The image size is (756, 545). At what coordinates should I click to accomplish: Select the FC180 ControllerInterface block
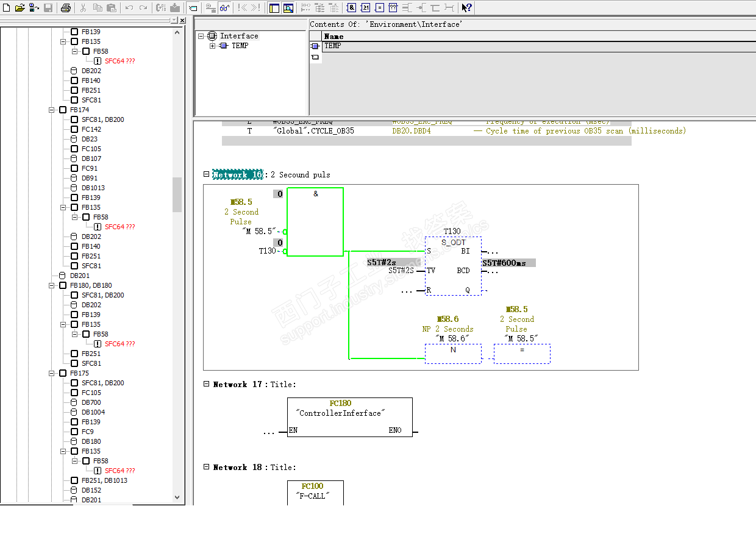click(349, 417)
